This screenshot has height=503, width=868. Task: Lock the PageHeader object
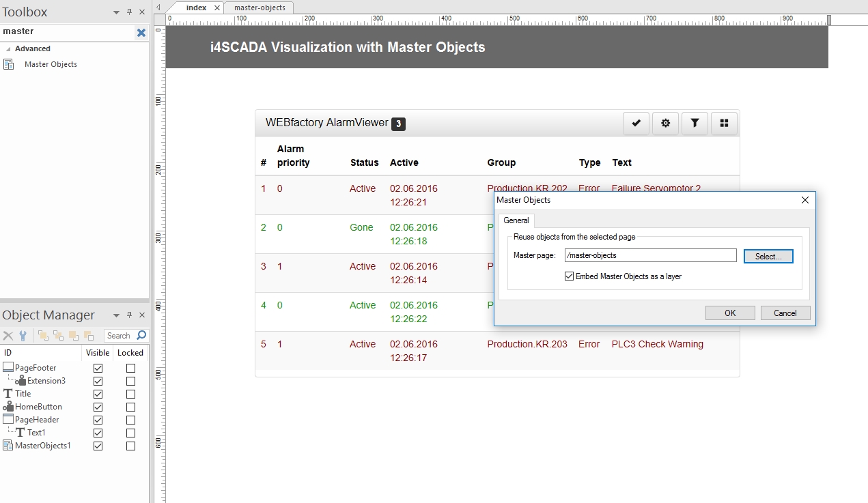click(130, 420)
